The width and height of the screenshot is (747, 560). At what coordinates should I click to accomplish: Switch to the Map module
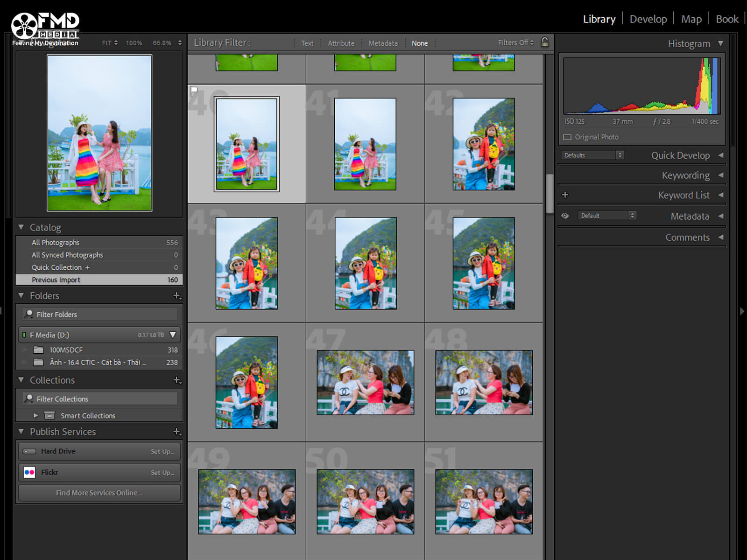pos(691,19)
